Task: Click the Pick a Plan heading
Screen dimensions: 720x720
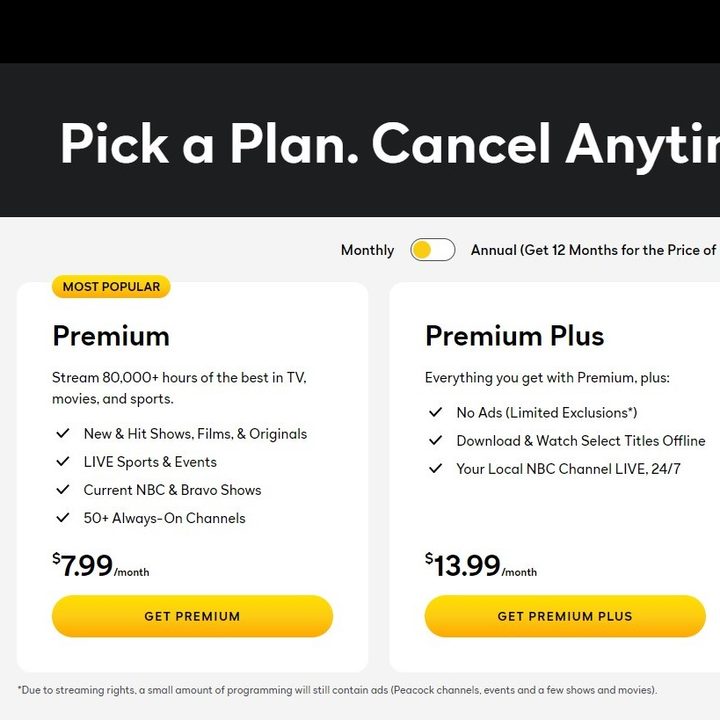Action: click(x=390, y=145)
